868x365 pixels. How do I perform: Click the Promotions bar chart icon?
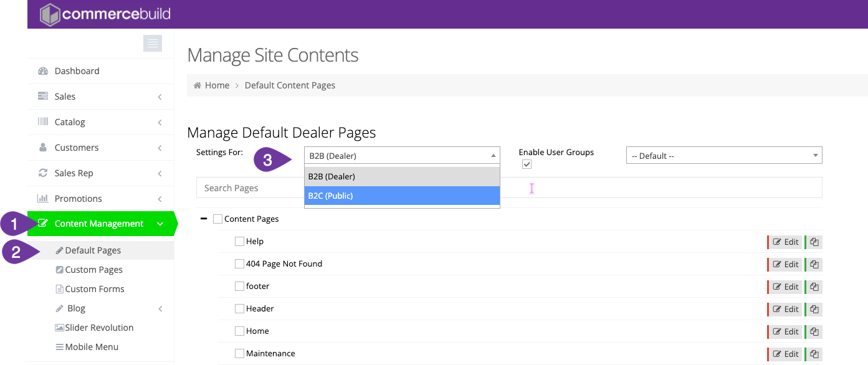43,199
